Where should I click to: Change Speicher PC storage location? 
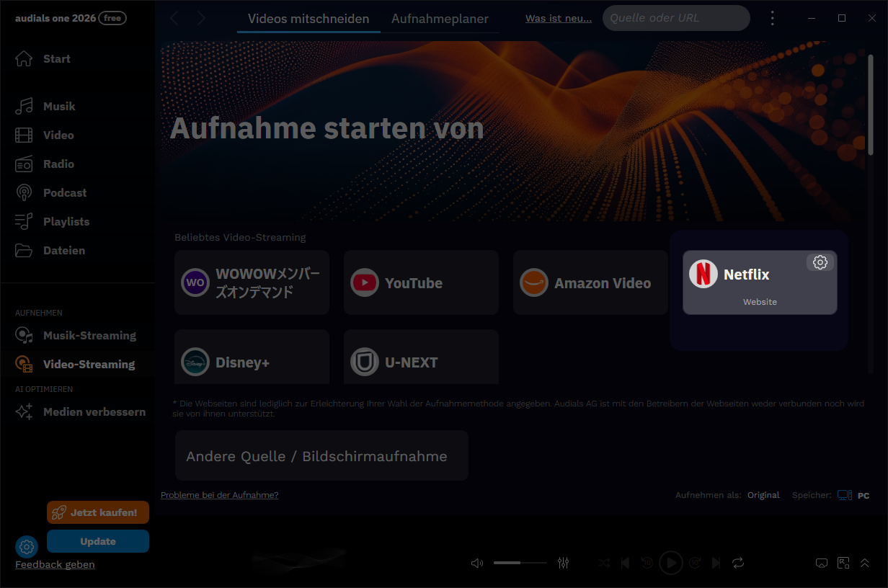coord(853,496)
